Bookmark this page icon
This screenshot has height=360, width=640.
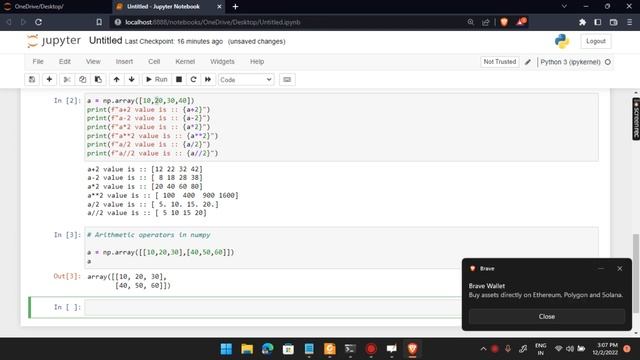99,22
